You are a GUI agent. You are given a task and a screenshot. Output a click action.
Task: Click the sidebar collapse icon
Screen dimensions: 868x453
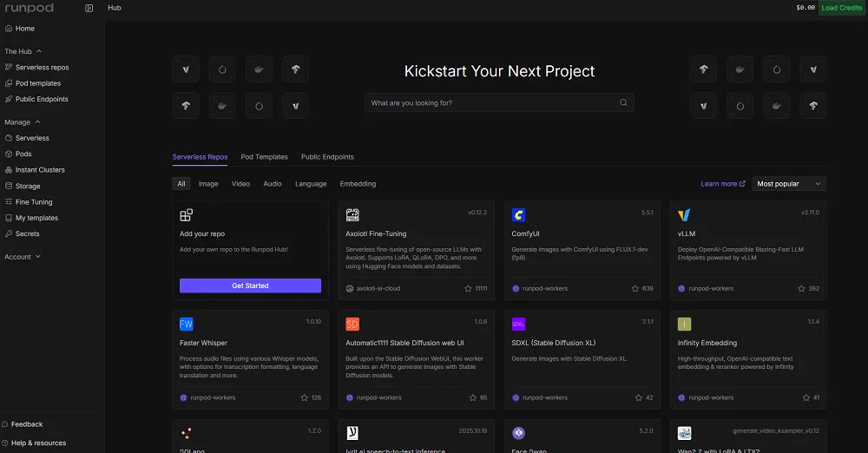pyautogui.click(x=89, y=8)
